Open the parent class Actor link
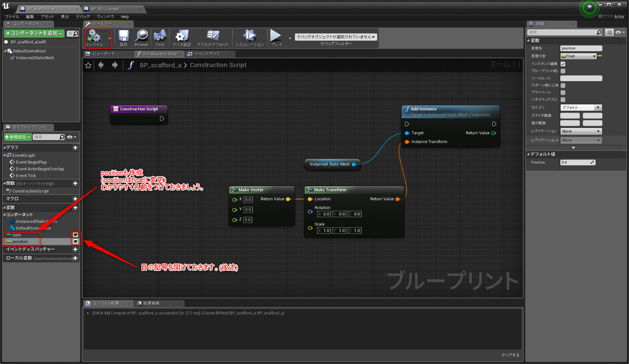The image size is (629, 364). coord(619,16)
